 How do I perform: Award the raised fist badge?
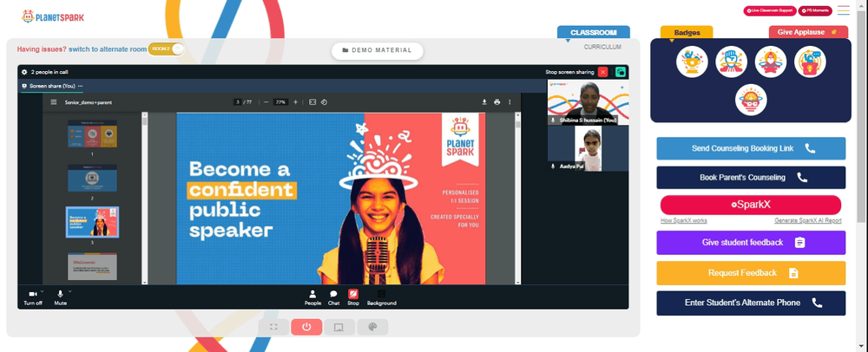(731, 62)
